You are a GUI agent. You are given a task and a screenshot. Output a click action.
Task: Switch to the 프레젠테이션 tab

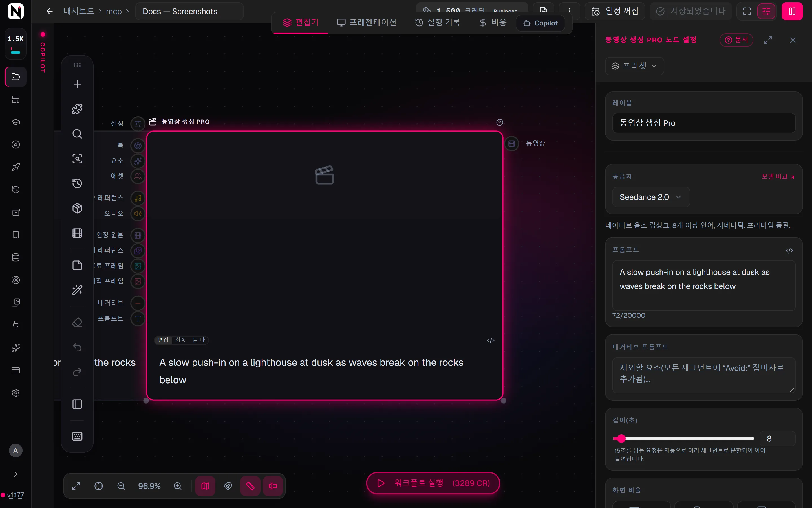click(x=367, y=23)
